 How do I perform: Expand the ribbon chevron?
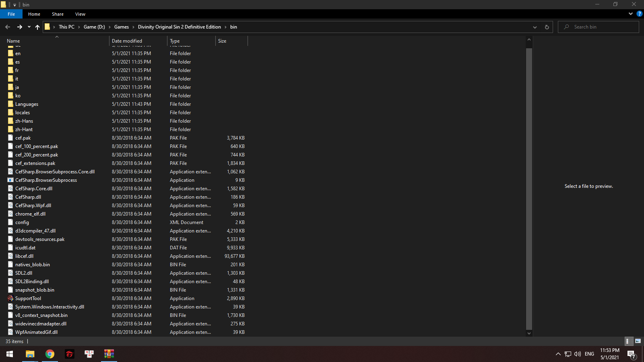pos(630,14)
